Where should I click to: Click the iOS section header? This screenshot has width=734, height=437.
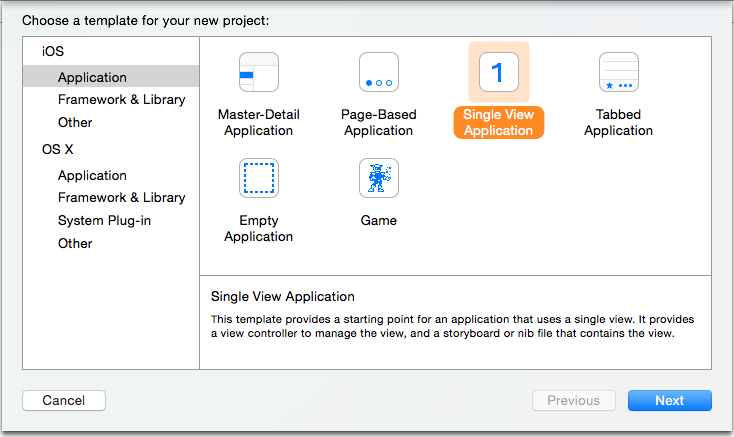pyautogui.click(x=52, y=51)
